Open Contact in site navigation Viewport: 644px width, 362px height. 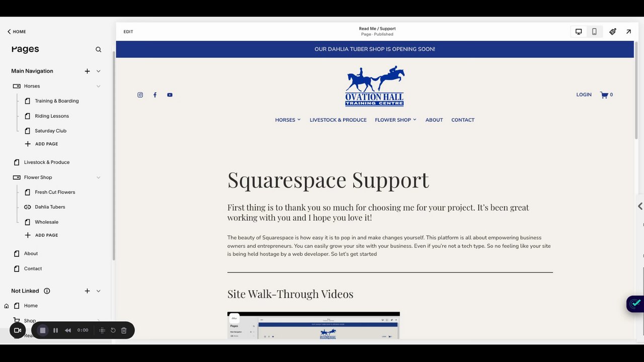(463, 120)
